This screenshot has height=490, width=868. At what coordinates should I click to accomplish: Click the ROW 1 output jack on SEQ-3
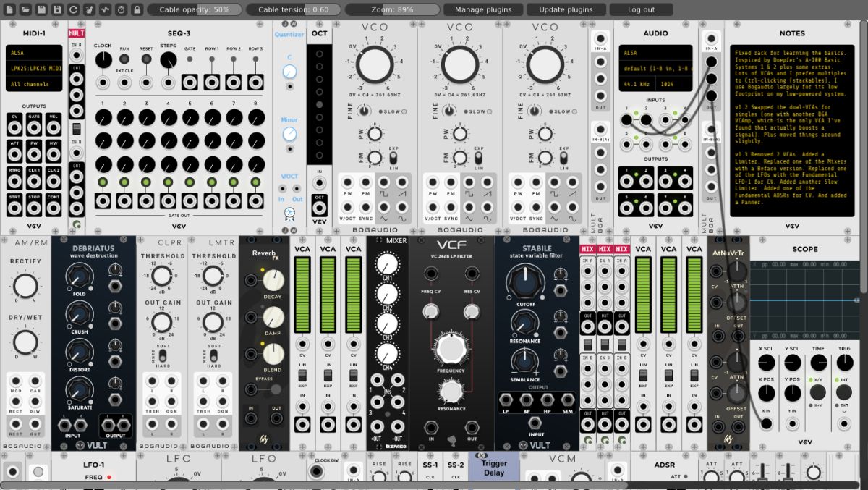click(x=211, y=81)
